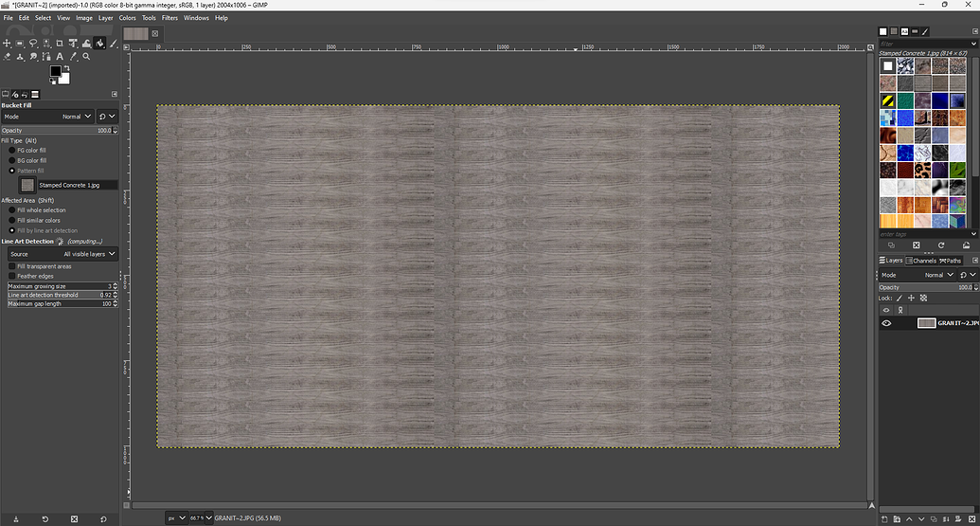Viewport: 980px width, 526px height.
Task: Open the File menu
Action: (9, 18)
